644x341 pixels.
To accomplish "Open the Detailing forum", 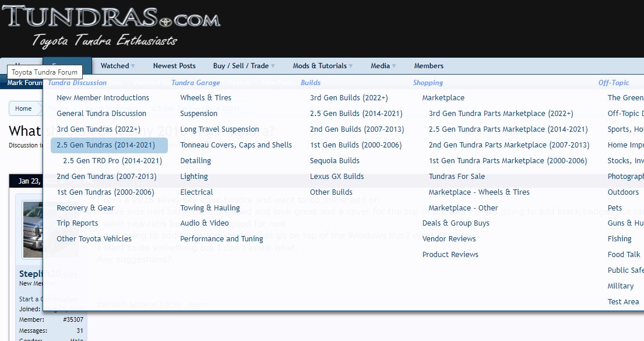I will (195, 161).
